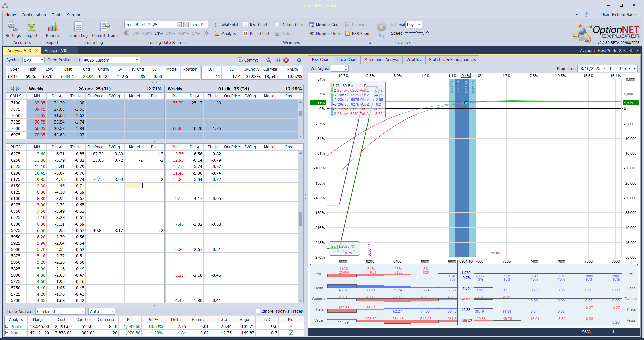Uncheck Plot checkbox for Model row
This screenshot has height=340, width=644.
(x=291, y=333)
